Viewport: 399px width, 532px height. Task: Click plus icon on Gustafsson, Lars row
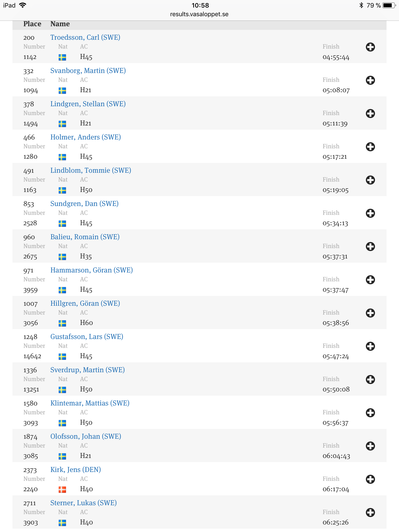point(370,346)
